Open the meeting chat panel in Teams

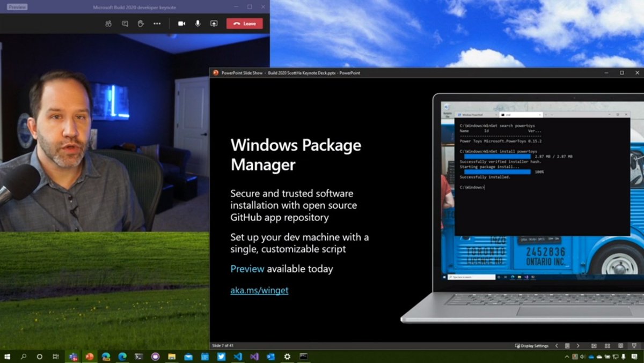pyautogui.click(x=125, y=24)
